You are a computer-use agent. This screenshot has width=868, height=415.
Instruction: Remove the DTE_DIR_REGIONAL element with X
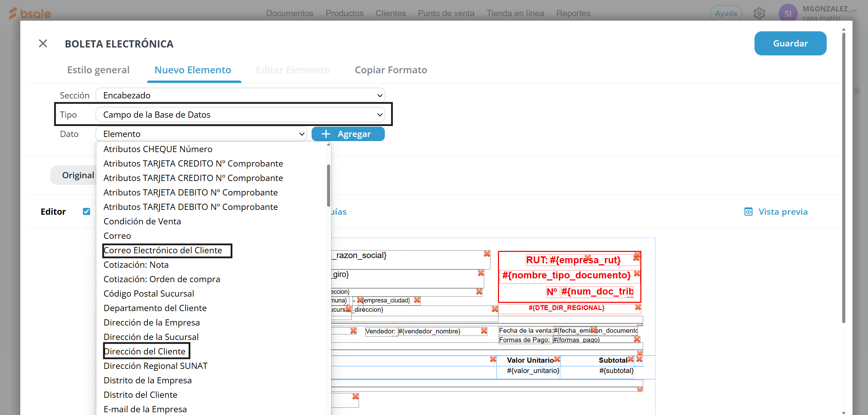[638, 307]
